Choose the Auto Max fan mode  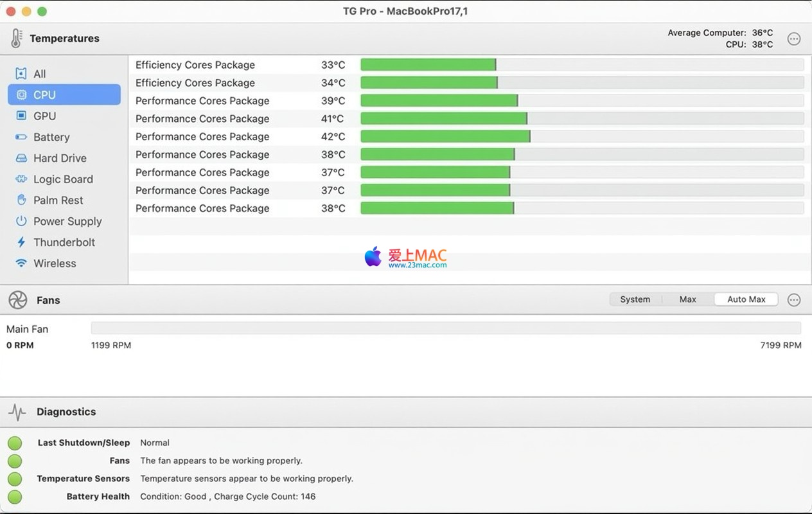[x=746, y=299]
